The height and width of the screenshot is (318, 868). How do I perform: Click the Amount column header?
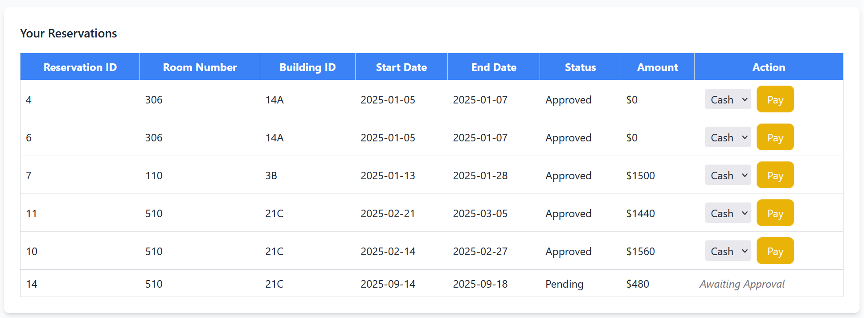click(x=657, y=67)
